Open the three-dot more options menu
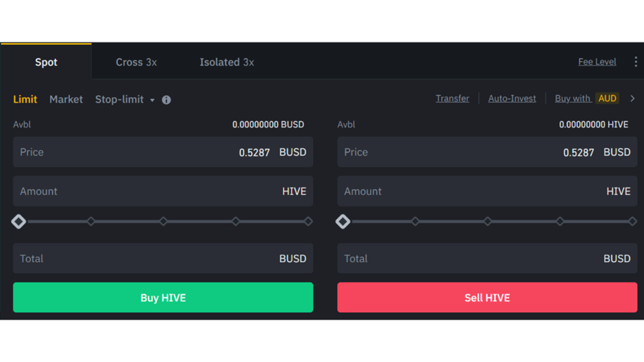644x362 pixels. [x=635, y=62]
